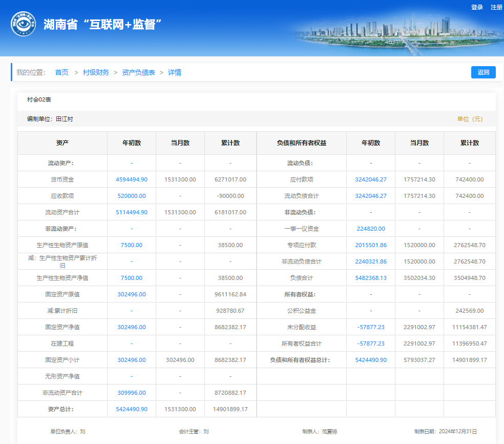Screen dimensions: 504x444
Task: Click the 登录 login link
Action: coord(477,7)
